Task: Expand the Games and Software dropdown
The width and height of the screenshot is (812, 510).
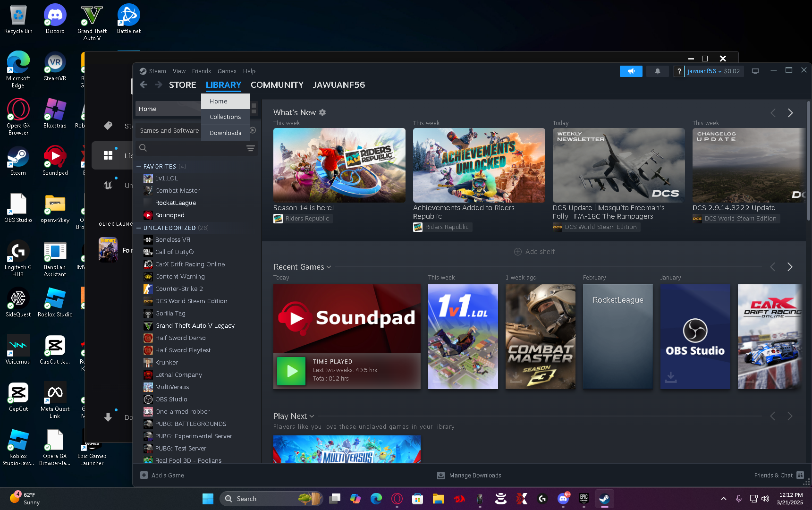Action: pos(169,131)
